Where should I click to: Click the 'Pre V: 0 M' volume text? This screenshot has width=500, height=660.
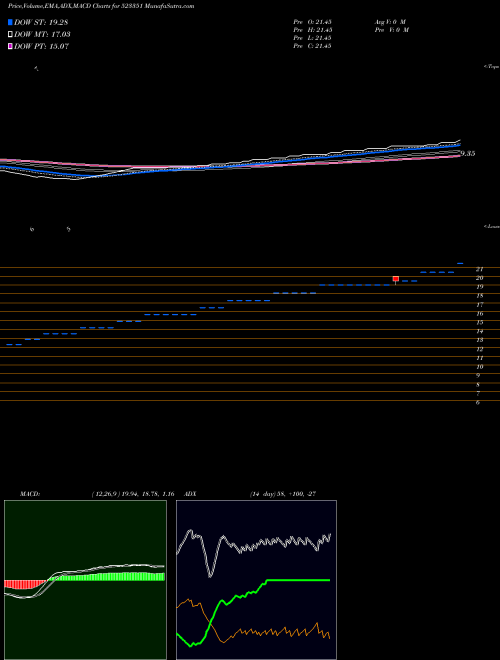[x=392, y=30]
